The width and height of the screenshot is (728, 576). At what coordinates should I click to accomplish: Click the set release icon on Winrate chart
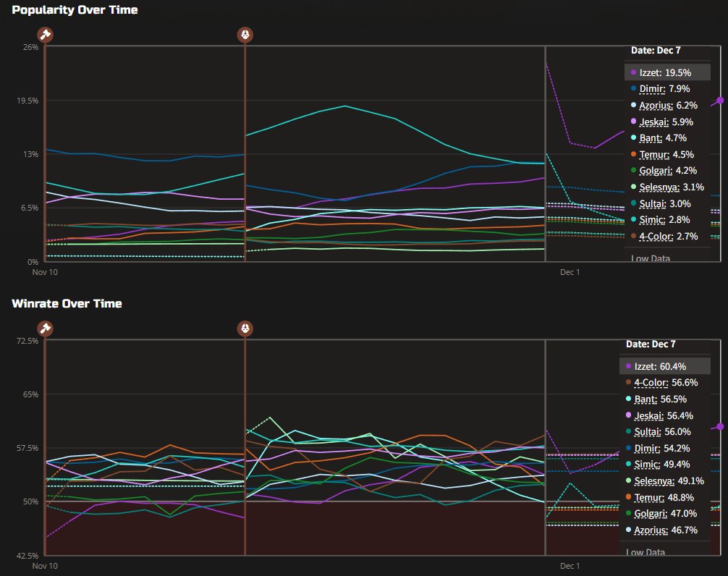(245, 328)
